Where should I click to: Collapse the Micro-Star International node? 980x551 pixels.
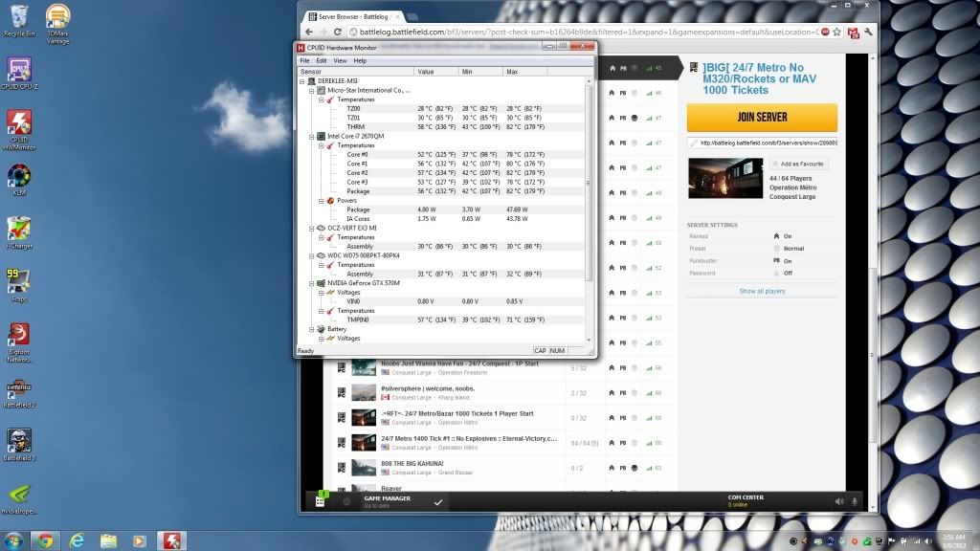point(312,91)
